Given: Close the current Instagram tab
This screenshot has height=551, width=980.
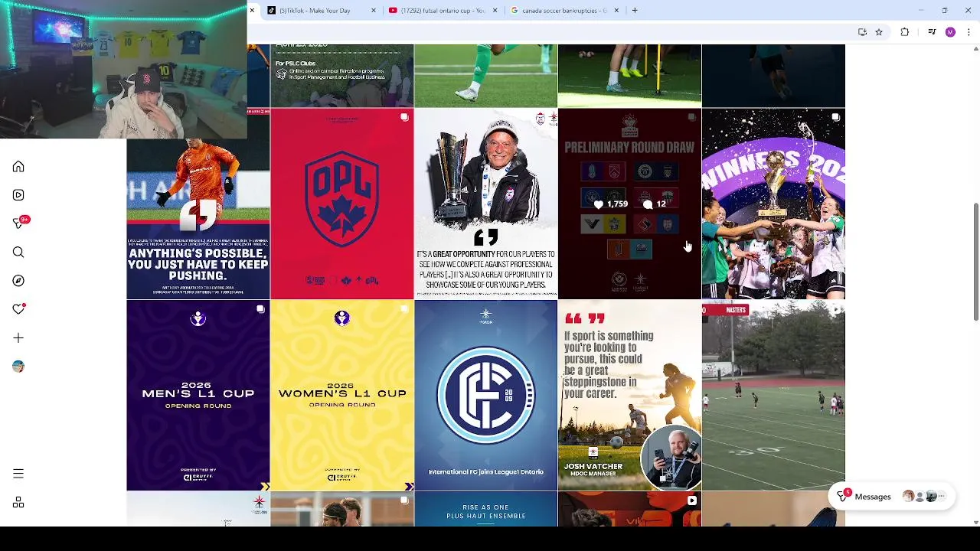Looking at the screenshot, I should (x=252, y=11).
